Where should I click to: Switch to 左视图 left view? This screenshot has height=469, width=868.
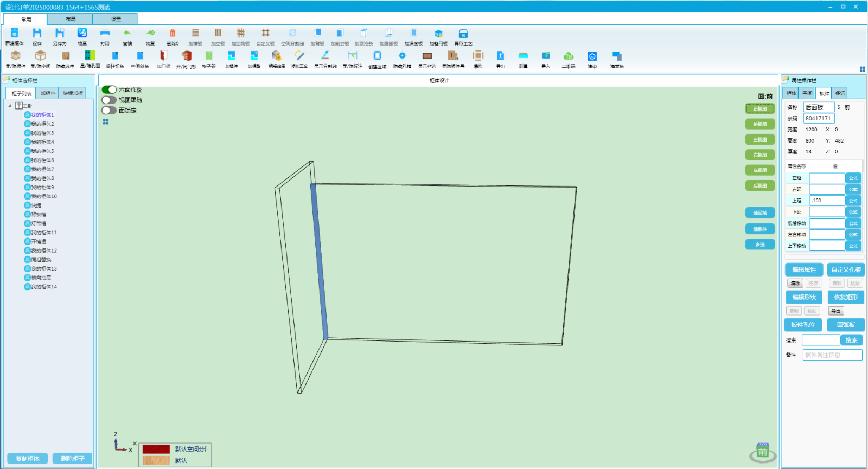(759, 139)
